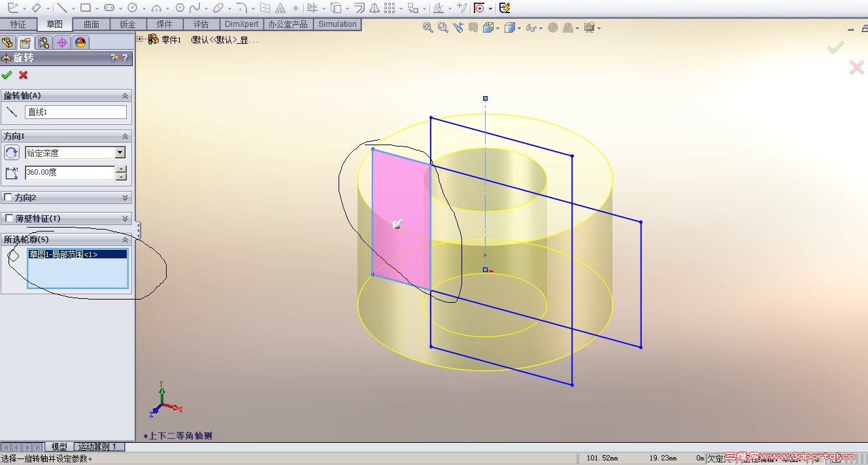Open the display style dropdown arrow
868x465 pixels.
[519, 28]
